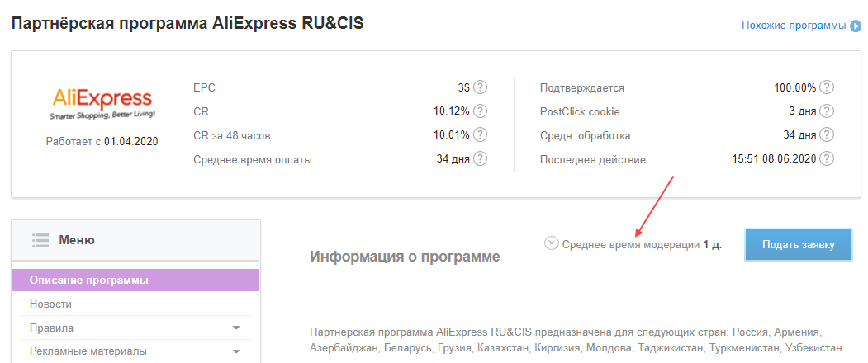The image size is (868, 363).
Task: Click question mark next to PostClick cookie
Action: point(826,111)
